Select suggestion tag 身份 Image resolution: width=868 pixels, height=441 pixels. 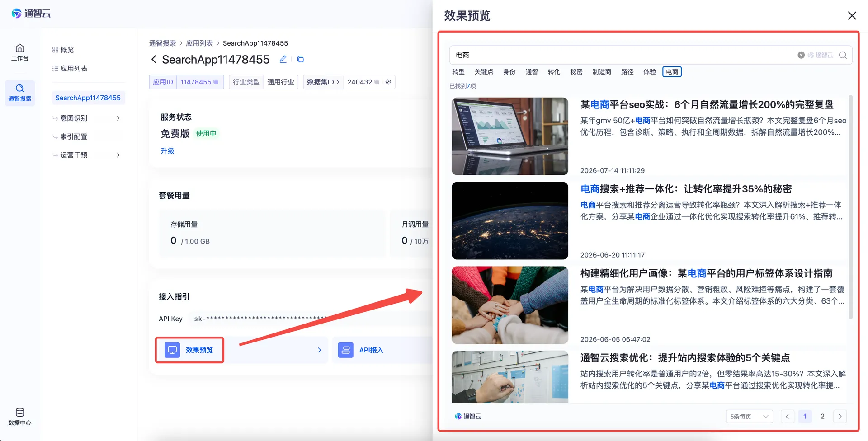(x=509, y=72)
